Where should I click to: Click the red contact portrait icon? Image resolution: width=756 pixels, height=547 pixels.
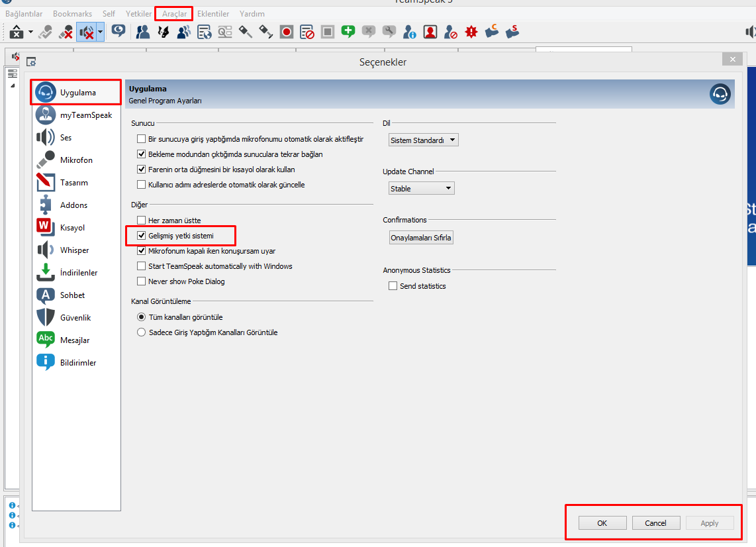pyautogui.click(x=430, y=32)
